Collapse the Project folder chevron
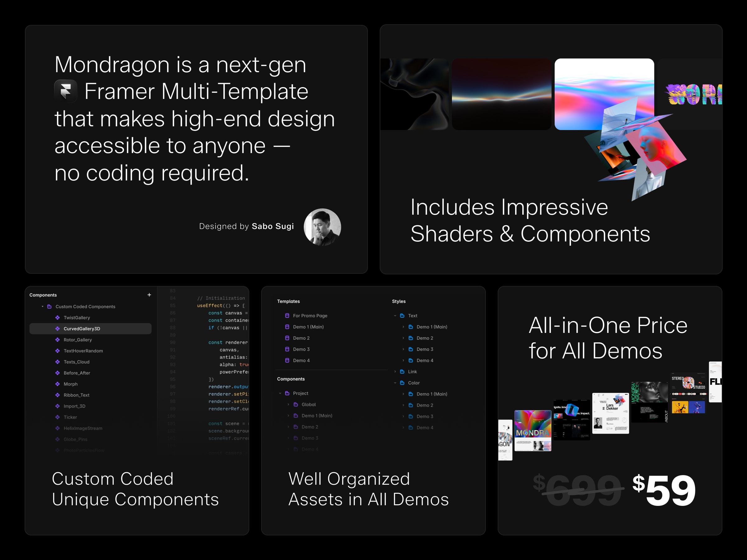Image resolution: width=747 pixels, height=560 pixels. click(x=280, y=393)
